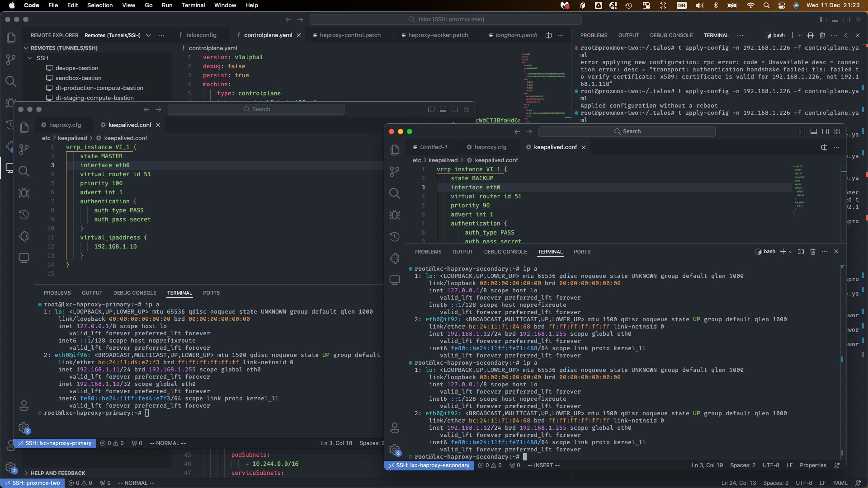The image size is (868, 488).
Task: Toggle panel in lxc-haproxy-primary title bar
Action: pos(443,109)
